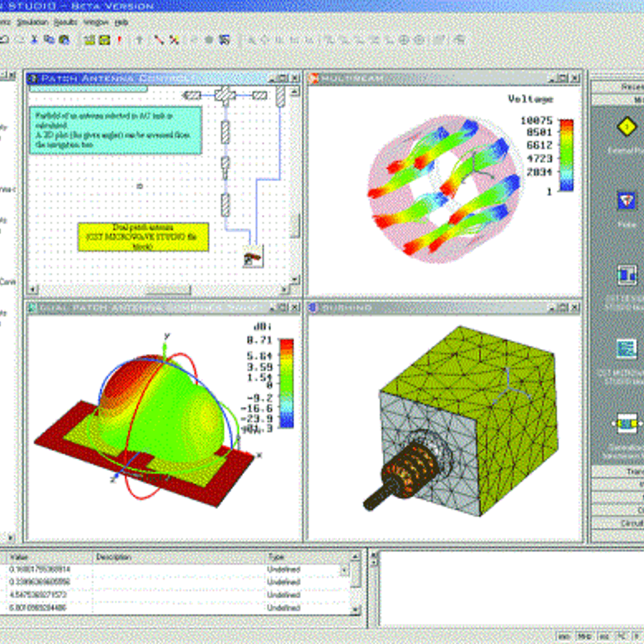Select the two-port connector block in the palette

(x=627, y=423)
